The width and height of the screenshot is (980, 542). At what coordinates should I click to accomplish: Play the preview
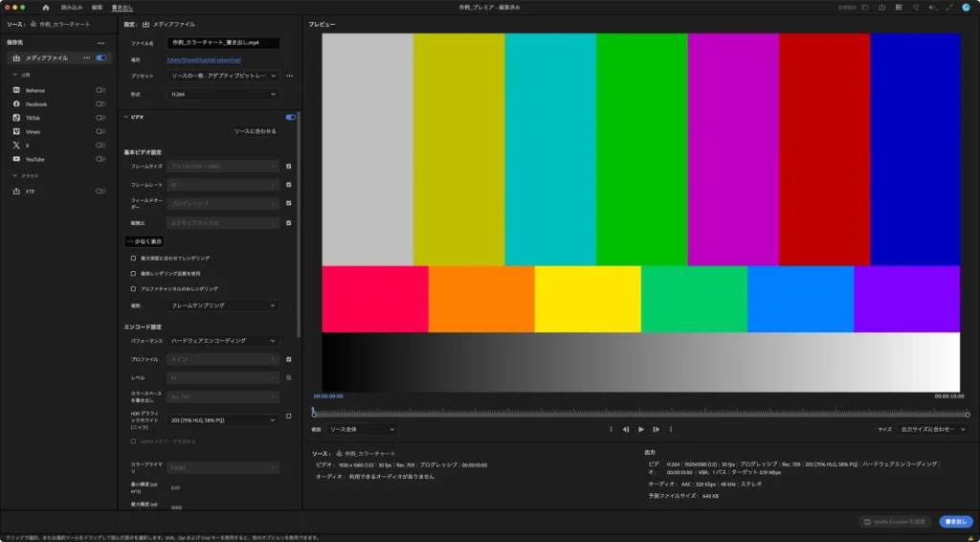coord(640,429)
